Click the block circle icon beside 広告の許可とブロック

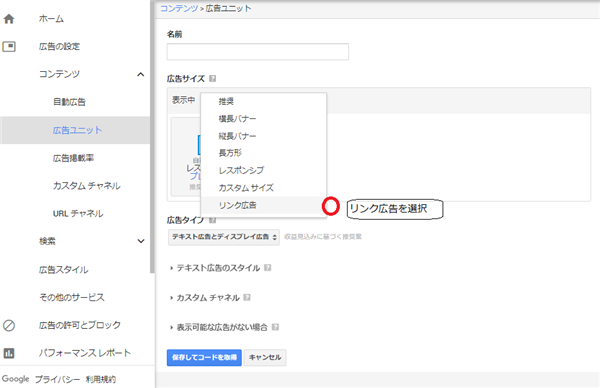pyautogui.click(x=9, y=325)
